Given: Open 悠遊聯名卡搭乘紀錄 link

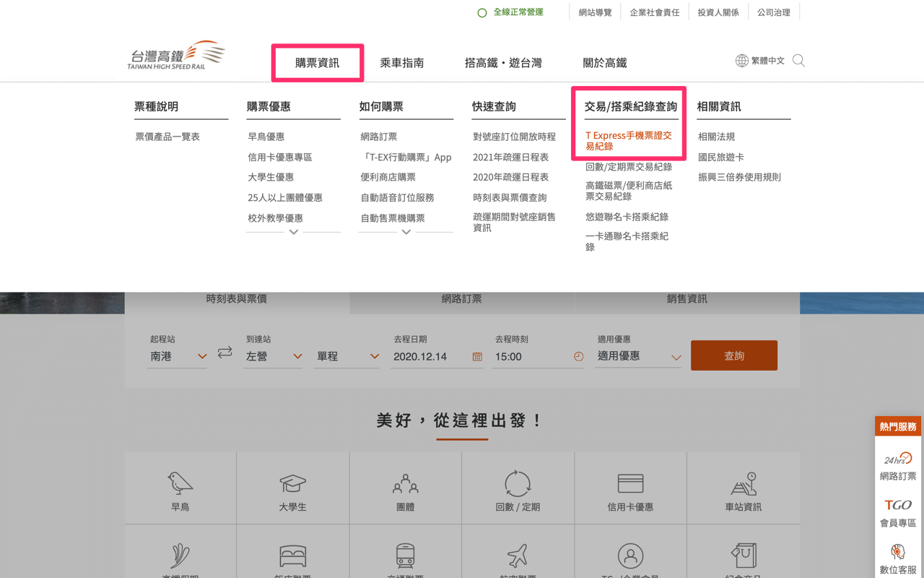Looking at the screenshot, I should 627,217.
